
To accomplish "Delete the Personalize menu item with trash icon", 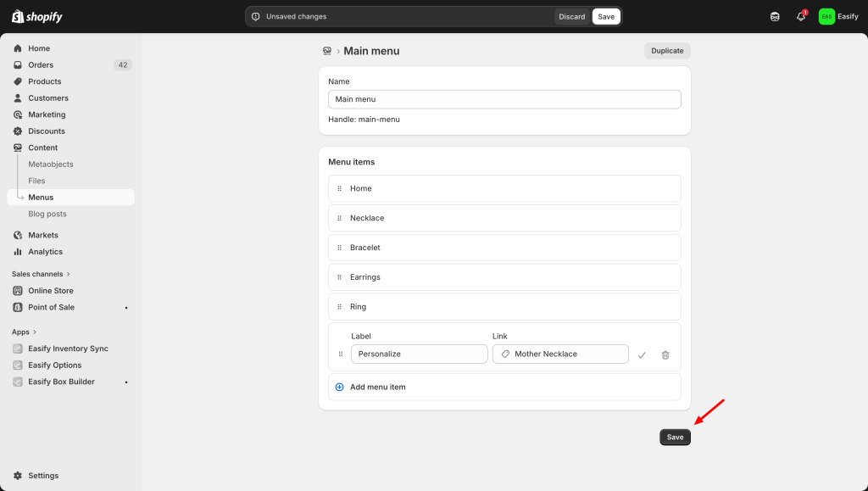I will 665,355.
